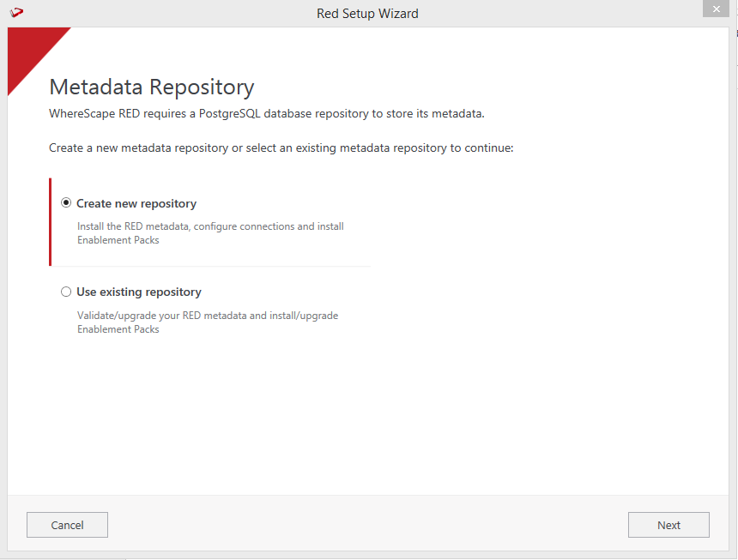Click the WhereScape RED title bar icon

point(16,13)
